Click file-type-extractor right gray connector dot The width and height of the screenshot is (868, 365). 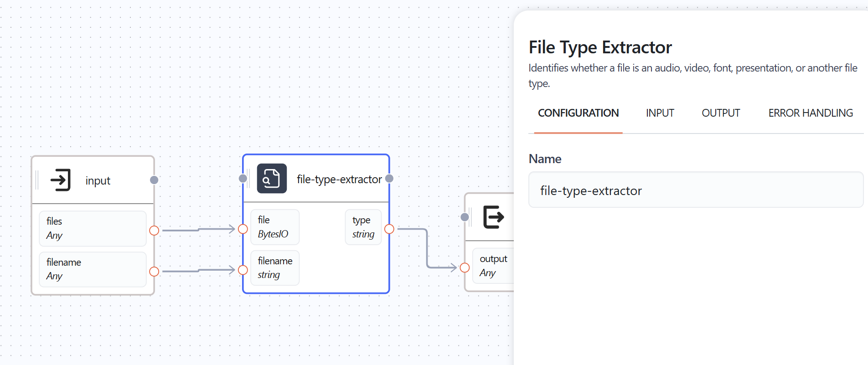coord(389,179)
